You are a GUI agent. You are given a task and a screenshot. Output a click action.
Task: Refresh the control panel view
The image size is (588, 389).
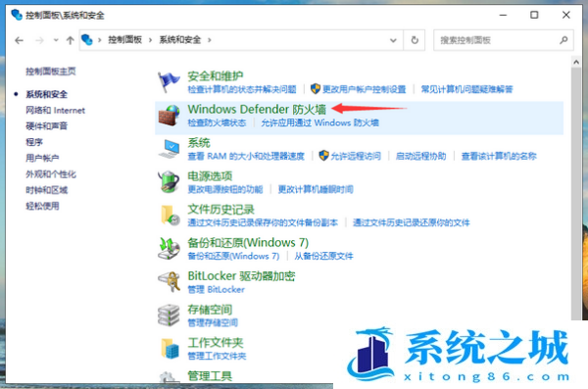coord(415,40)
